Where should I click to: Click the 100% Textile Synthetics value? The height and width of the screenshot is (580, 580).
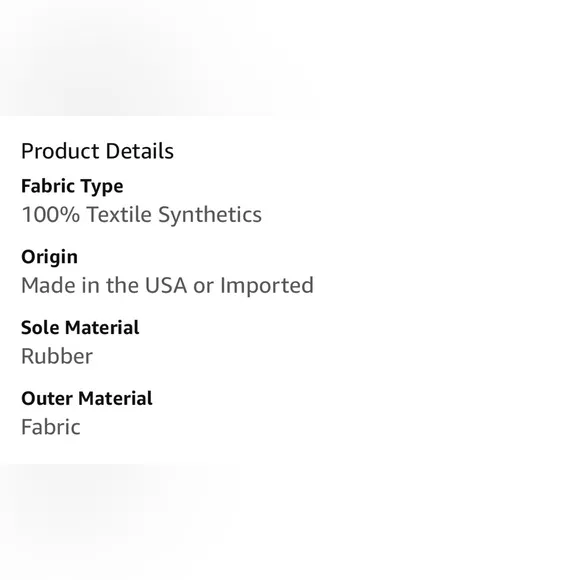(141, 215)
